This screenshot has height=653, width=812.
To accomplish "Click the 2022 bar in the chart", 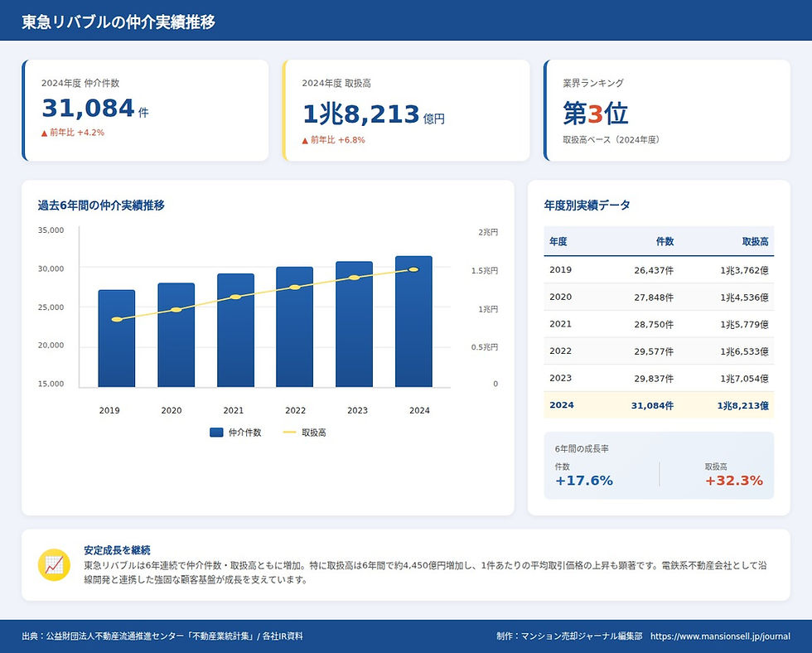I will point(295,326).
